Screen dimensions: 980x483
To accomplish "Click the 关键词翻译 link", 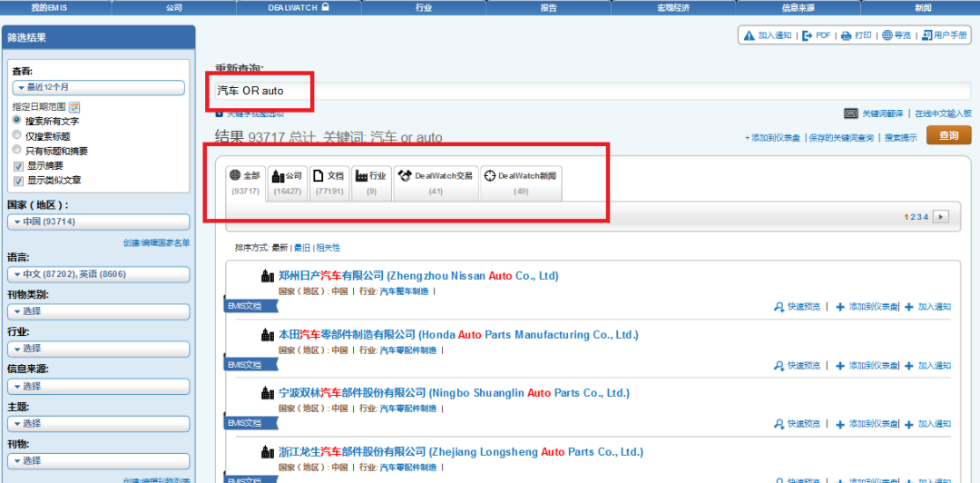I will [883, 113].
